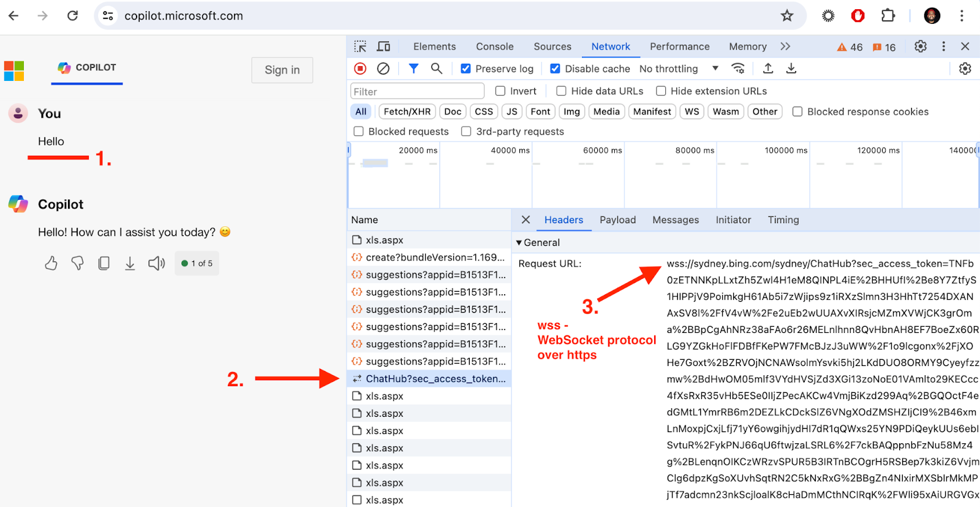
Task: Check Blocked requests
Action: click(359, 131)
